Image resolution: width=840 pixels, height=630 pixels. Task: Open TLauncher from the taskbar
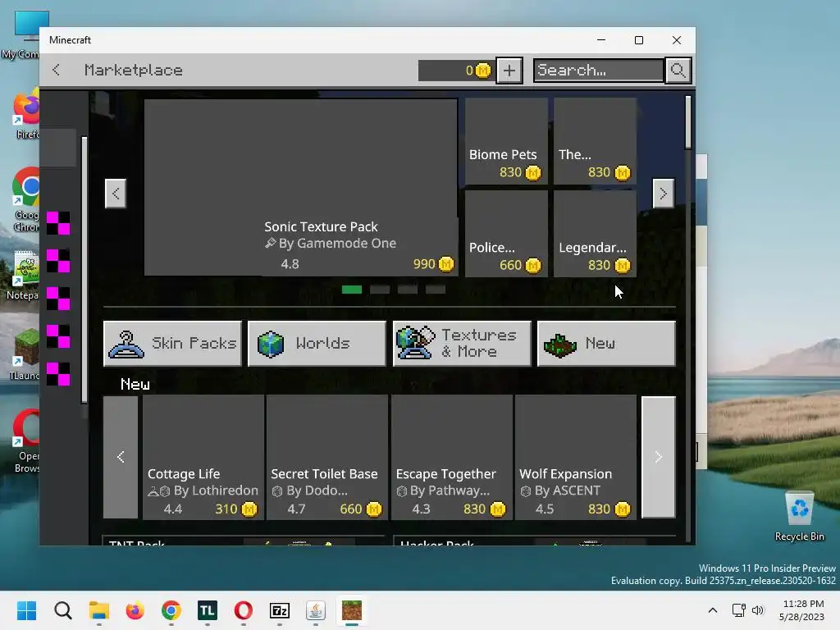[x=208, y=610]
